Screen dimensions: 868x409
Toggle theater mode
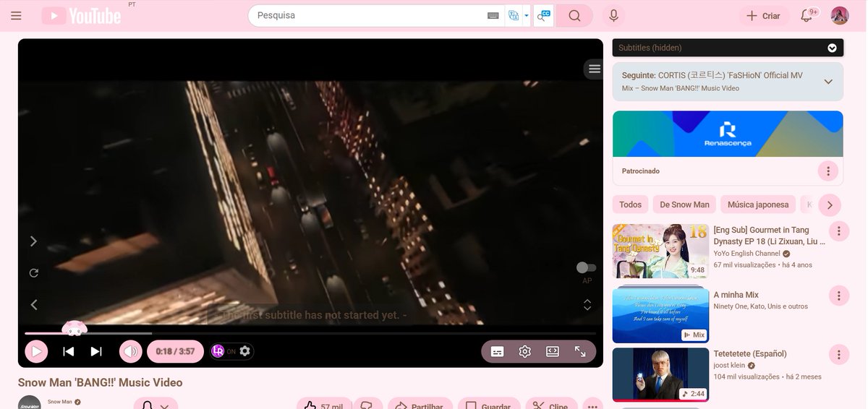pos(553,352)
